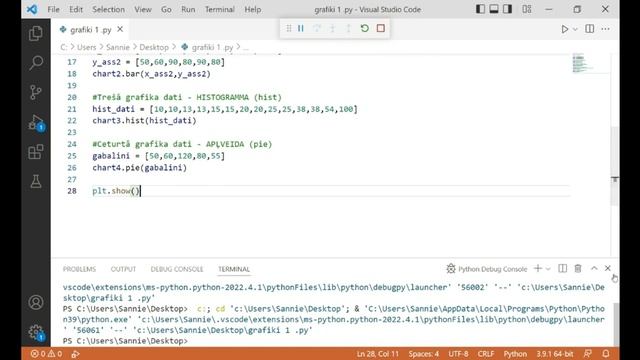This screenshot has width=640, height=360.
Task: Run the Python file with play button
Action: (564, 29)
